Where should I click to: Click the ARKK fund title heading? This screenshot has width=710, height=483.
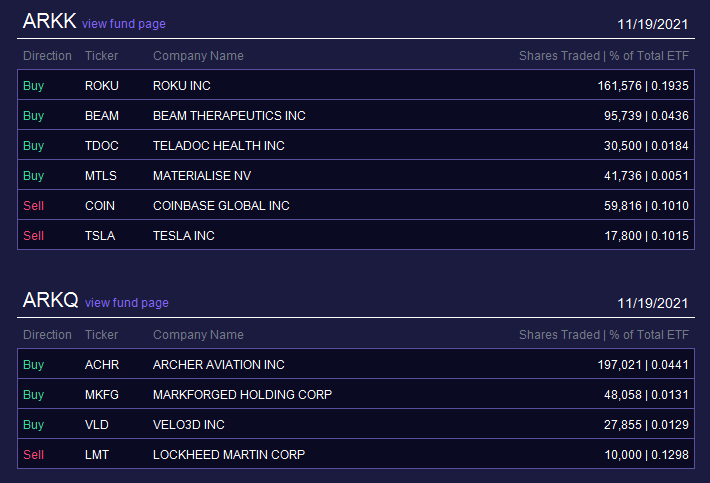[x=49, y=21]
